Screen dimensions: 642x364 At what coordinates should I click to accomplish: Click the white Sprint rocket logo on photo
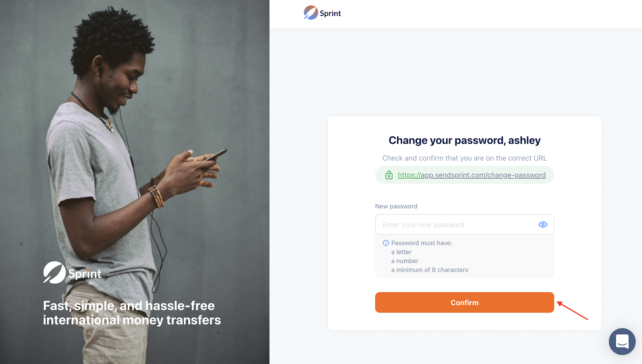55,272
